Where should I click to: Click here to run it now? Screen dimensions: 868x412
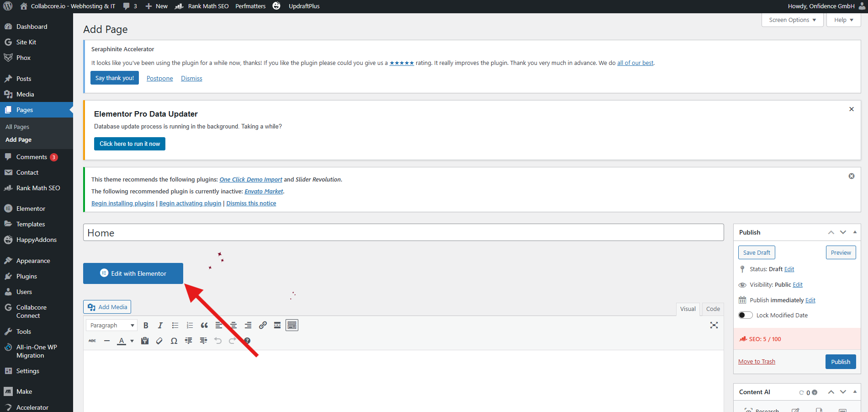click(x=130, y=144)
